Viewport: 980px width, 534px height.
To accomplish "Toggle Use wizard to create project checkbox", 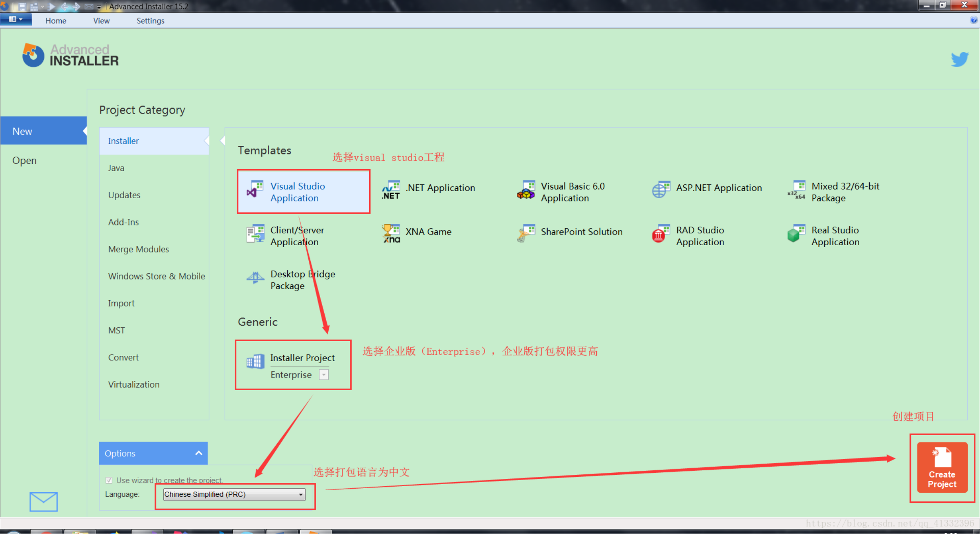I will point(109,480).
